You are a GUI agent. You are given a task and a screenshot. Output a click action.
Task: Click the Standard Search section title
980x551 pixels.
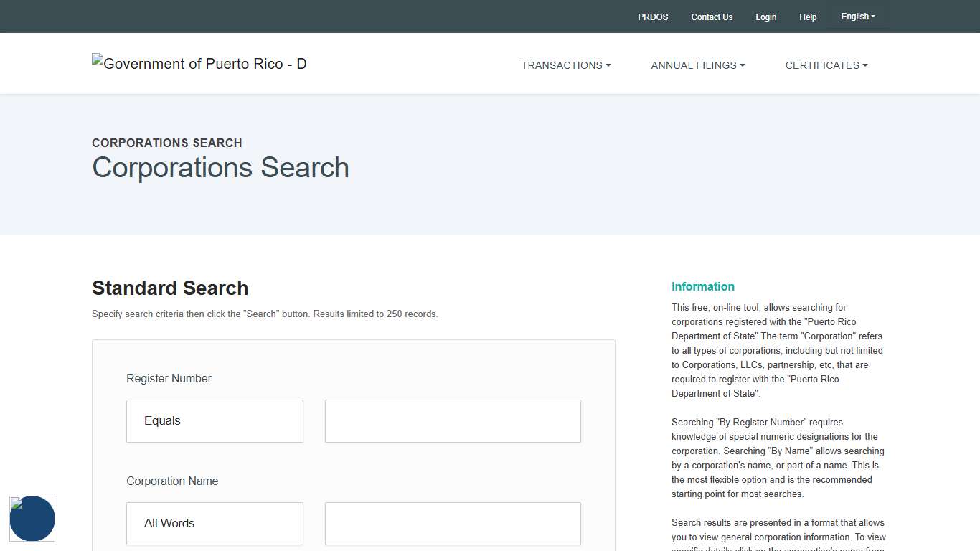click(x=169, y=288)
